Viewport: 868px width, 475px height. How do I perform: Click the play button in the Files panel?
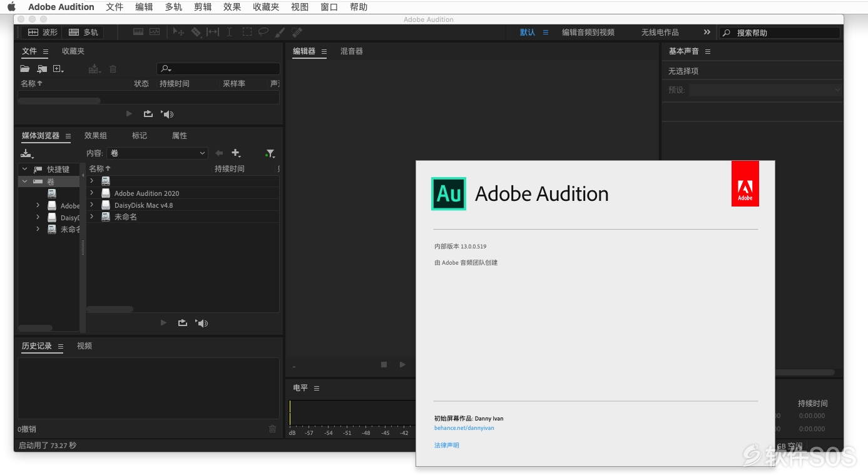click(x=130, y=114)
